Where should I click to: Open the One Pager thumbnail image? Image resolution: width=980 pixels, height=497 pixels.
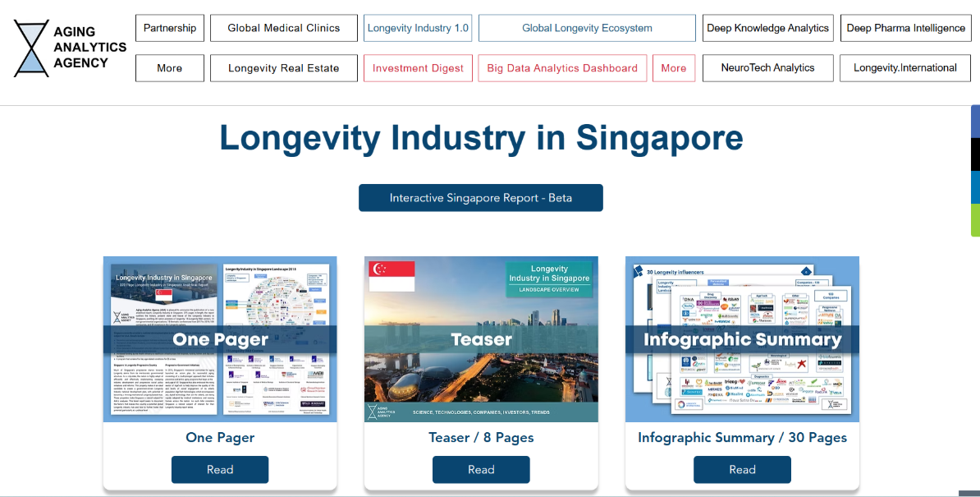[x=220, y=339]
